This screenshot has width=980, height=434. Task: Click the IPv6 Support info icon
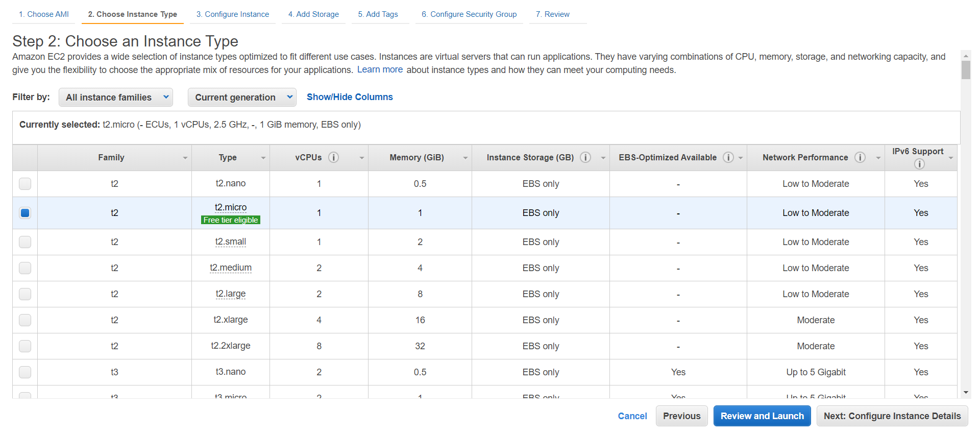click(x=919, y=164)
